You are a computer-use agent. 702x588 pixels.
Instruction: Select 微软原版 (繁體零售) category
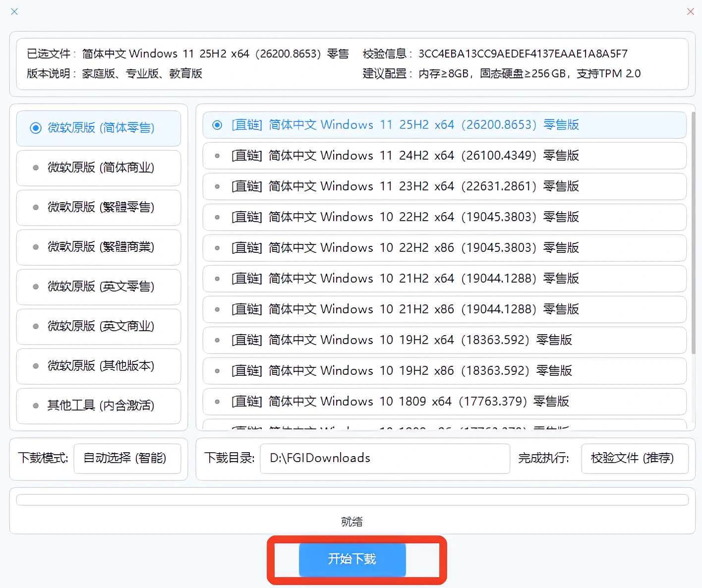(x=99, y=207)
